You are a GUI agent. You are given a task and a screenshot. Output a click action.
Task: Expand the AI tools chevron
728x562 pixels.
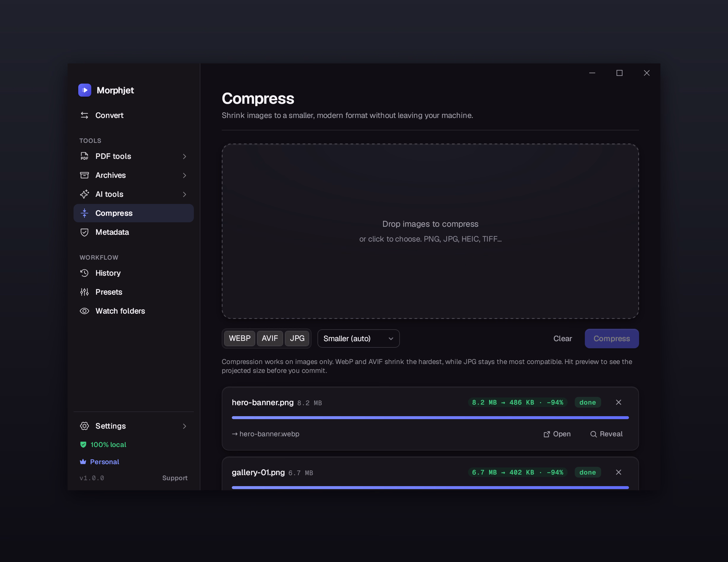(184, 194)
